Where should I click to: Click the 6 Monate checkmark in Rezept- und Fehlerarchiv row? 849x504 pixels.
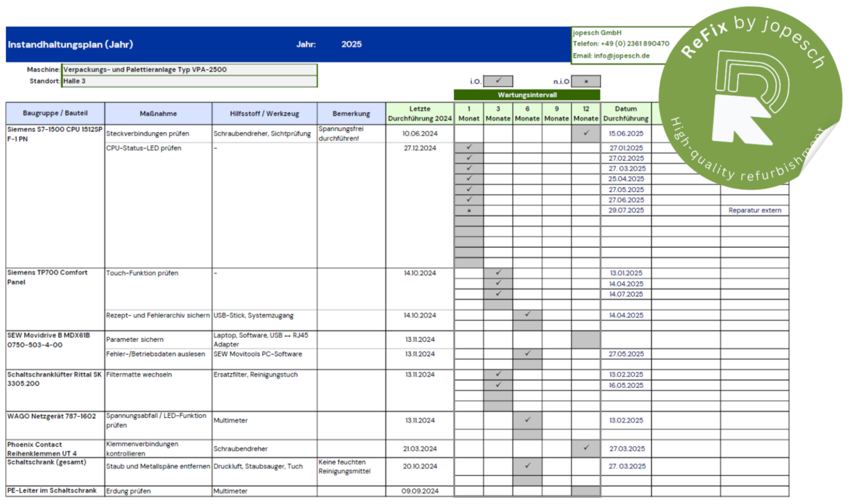[x=527, y=315]
